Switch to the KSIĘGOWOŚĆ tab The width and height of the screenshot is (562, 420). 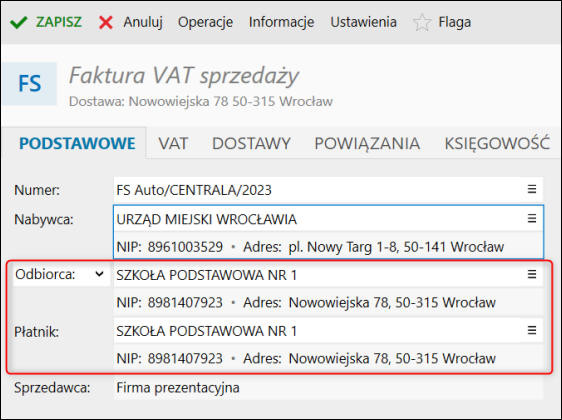point(497,143)
